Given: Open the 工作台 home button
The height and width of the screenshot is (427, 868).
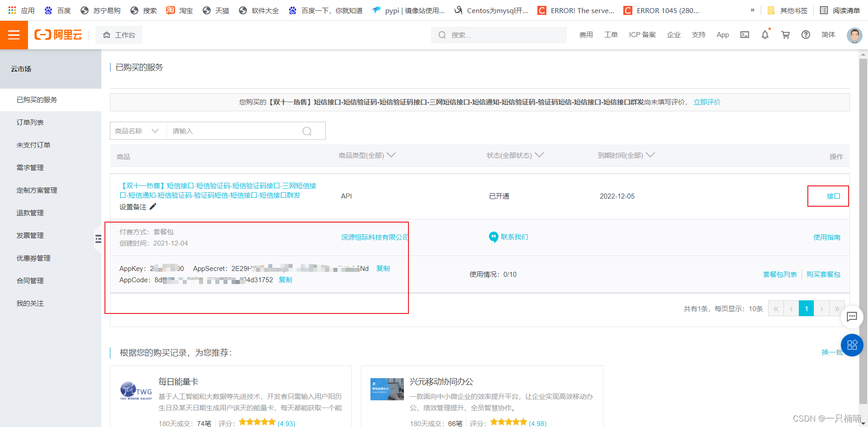Looking at the screenshot, I should point(119,35).
